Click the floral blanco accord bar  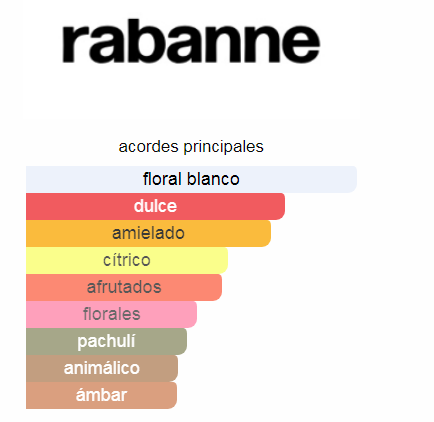tap(191, 179)
